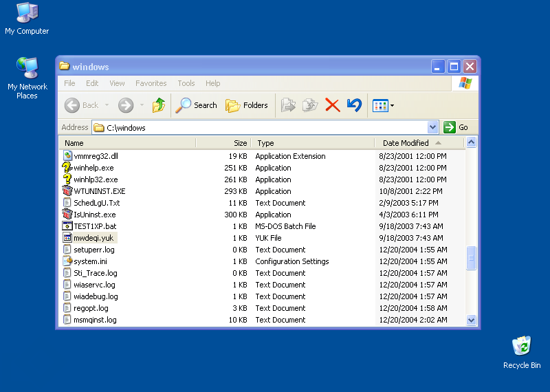Viewport: 550px width, 392px height.
Task: Select the winhelp.exe icon
Action: 67,168
